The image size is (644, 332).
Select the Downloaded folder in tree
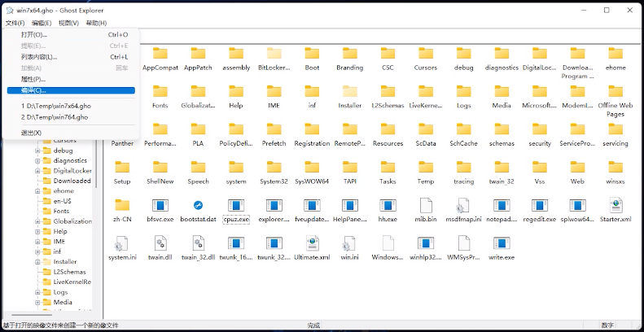click(67, 181)
